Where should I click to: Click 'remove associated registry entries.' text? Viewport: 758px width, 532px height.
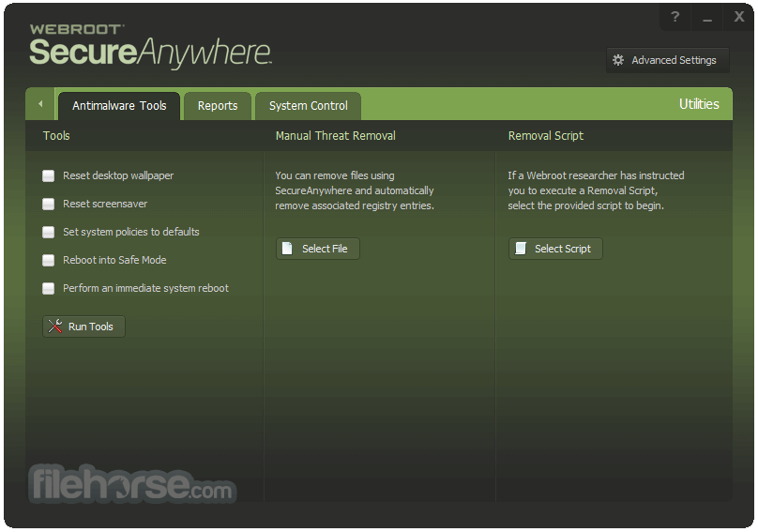pos(355,205)
